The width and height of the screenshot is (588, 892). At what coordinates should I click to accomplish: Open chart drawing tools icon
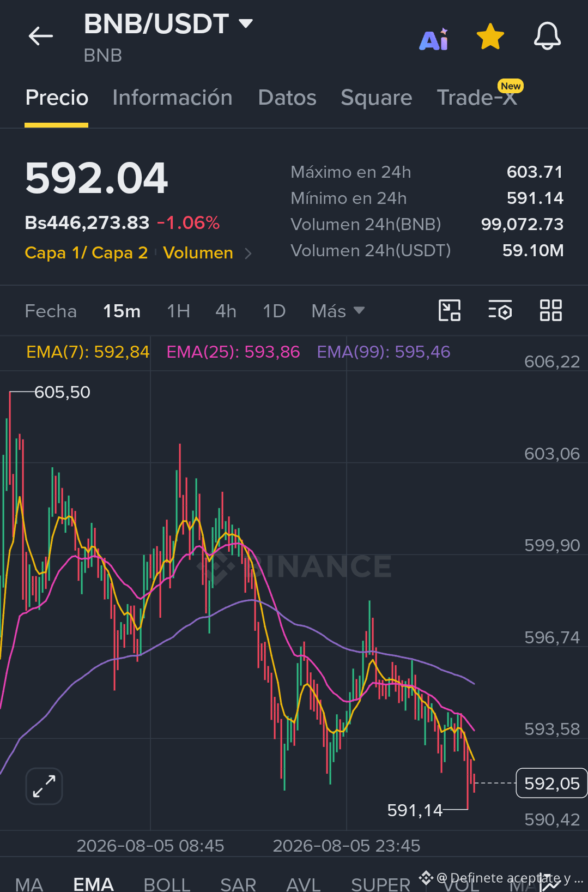[450, 311]
